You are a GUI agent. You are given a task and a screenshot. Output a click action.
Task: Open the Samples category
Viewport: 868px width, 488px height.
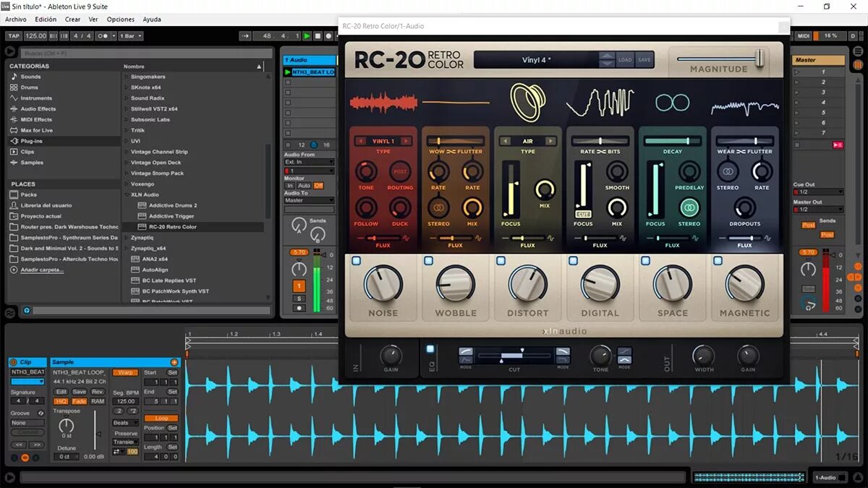point(32,163)
